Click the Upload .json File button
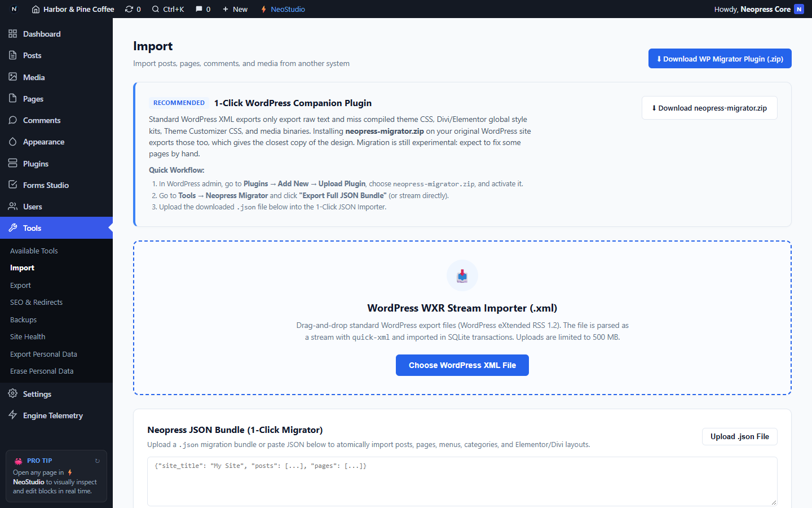Screen dimensions: 812x508 point(740,436)
